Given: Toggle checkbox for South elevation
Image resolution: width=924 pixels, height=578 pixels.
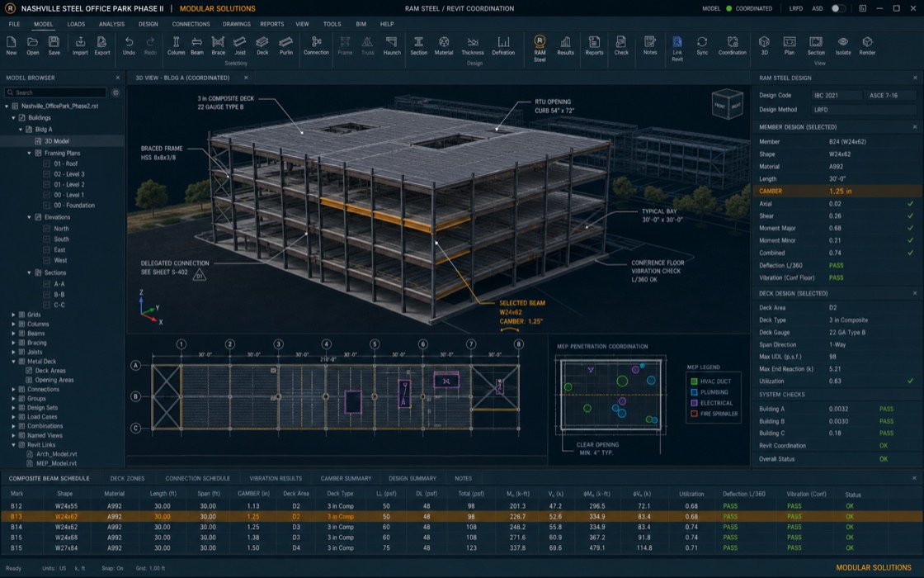Looking at the screenshot, I should [46, 239].
